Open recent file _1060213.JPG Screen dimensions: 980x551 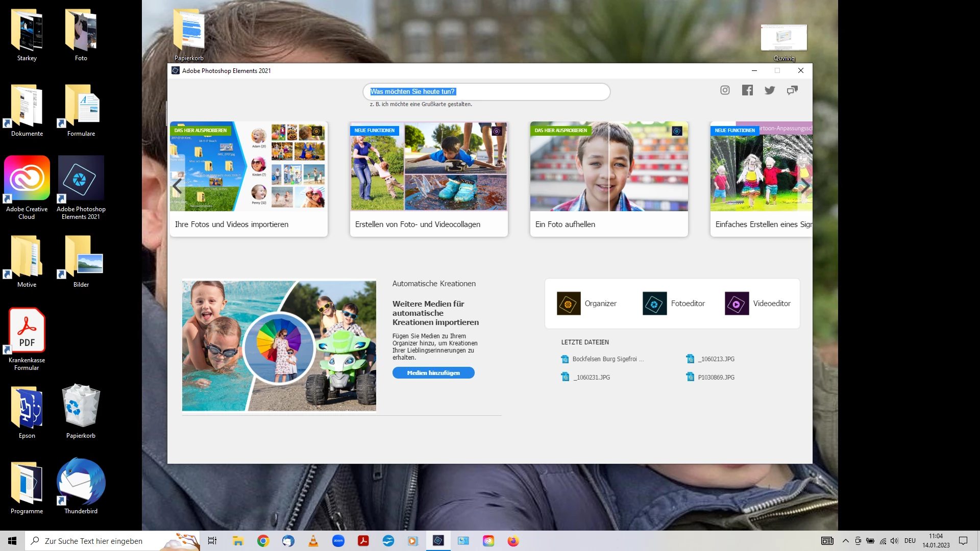coord(716,359)
